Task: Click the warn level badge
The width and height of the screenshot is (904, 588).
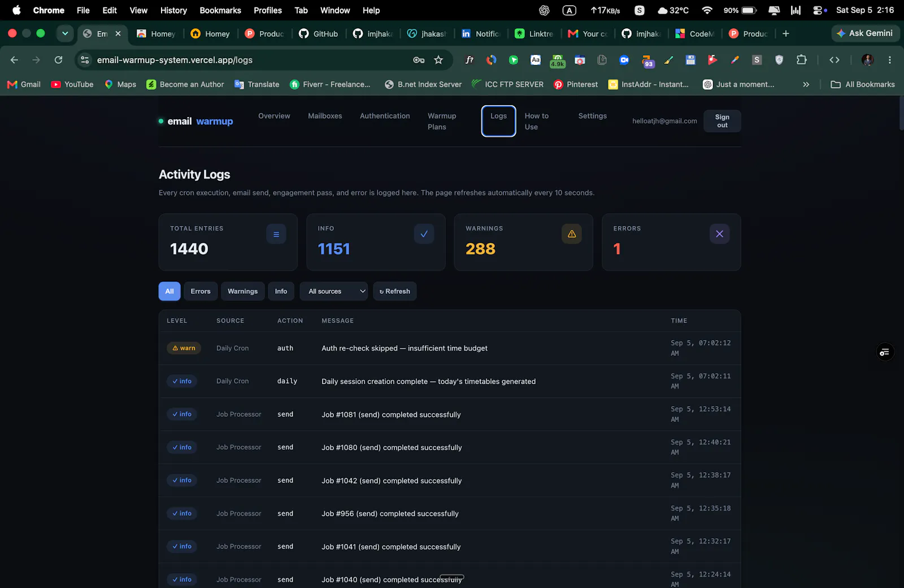Action: tap(184, 349)
